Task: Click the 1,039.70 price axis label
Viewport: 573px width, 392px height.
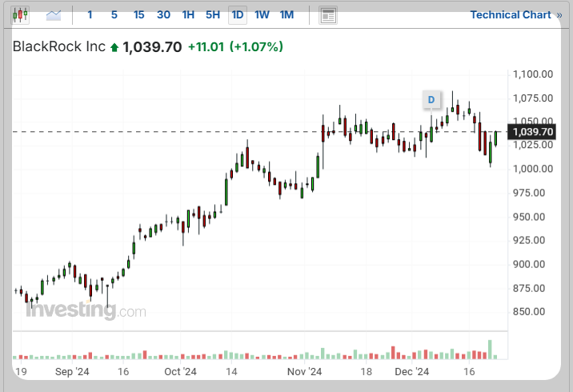Action: pyautogui.click(x=532, y=132)
